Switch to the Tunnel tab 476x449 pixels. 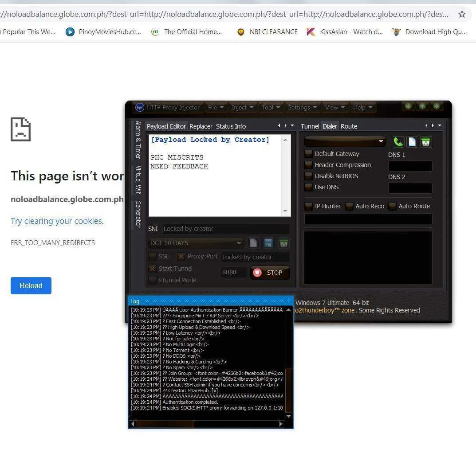pos(310,126)
